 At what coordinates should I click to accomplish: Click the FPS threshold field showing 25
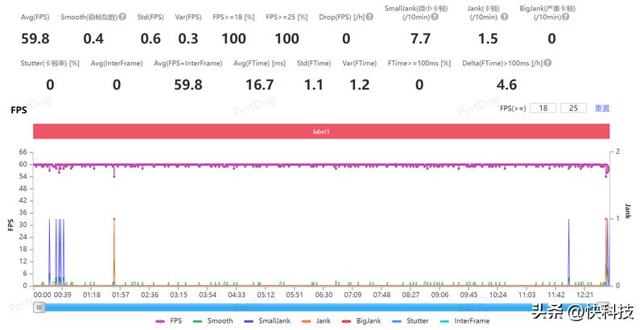click(573, 109)
